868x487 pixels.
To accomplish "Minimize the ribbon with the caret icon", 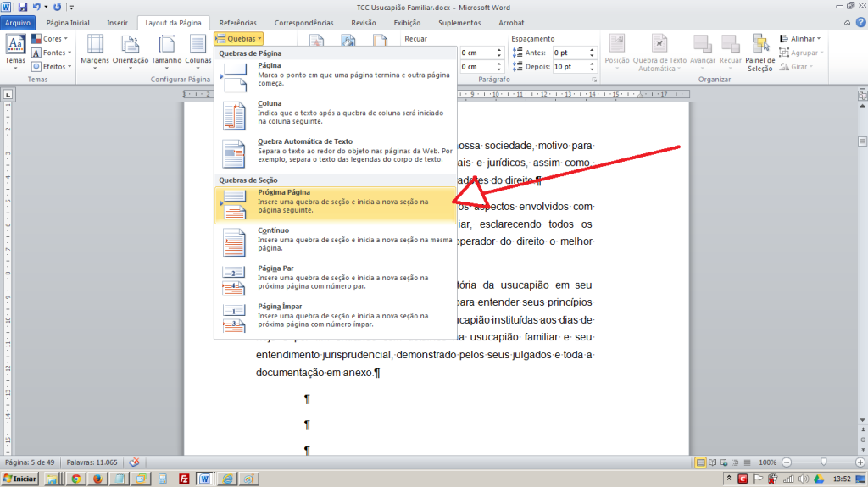I will [x=847, y=23].
